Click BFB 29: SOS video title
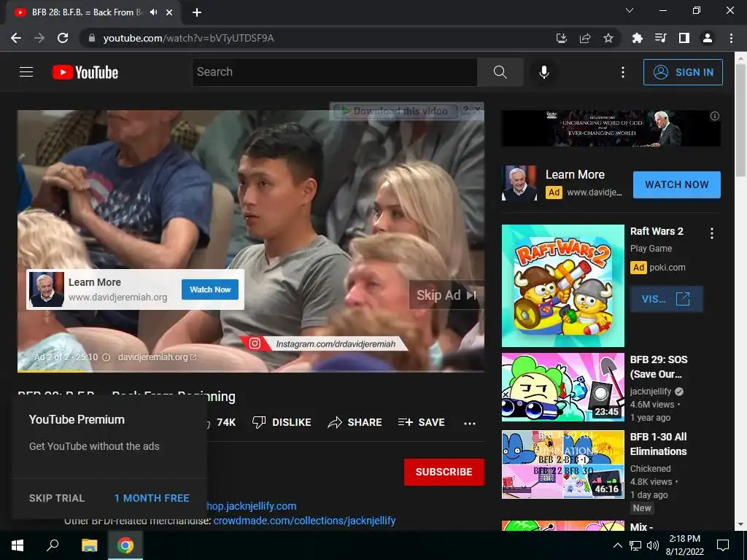Viewport: 747px width, 560px height. point(659,367)
